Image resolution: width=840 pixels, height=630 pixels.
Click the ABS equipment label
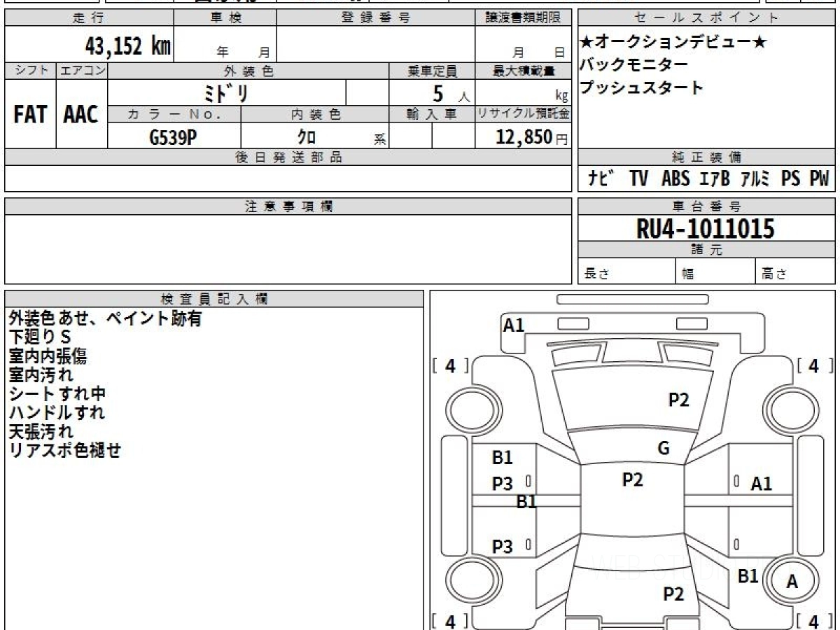[675, 179]
